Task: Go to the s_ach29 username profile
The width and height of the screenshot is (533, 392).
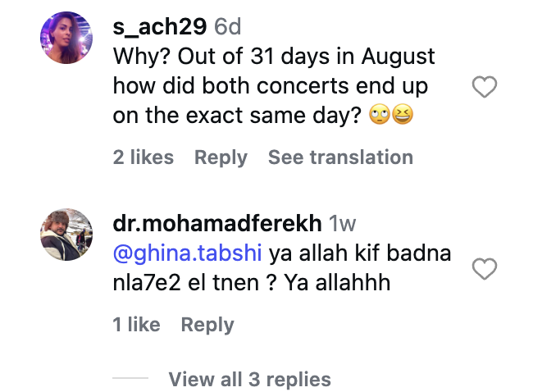Action: (x=160, y=26)
